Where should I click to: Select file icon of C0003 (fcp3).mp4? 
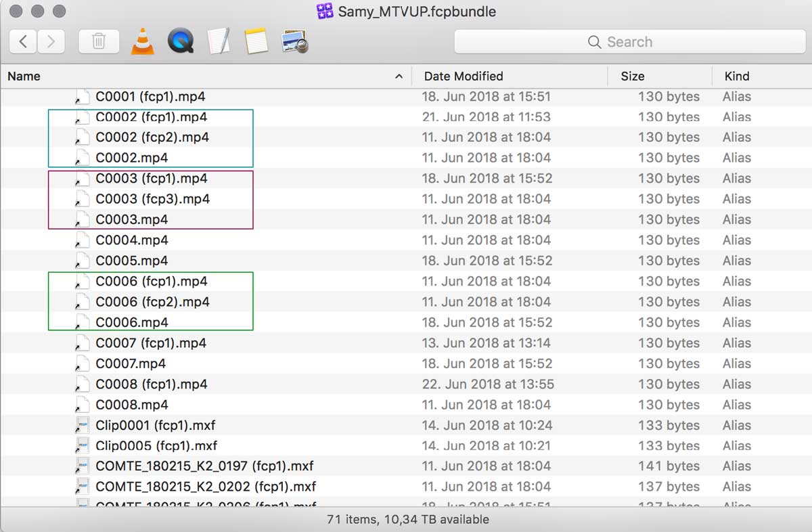pyautogui.click(x=82, y=199)
